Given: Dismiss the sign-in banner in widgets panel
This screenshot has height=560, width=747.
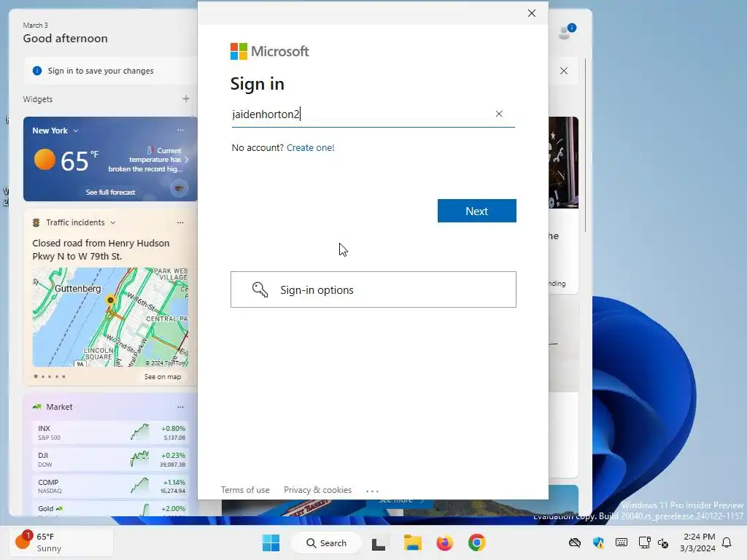Looking at the screenshot, I should [x=564, y=71].
